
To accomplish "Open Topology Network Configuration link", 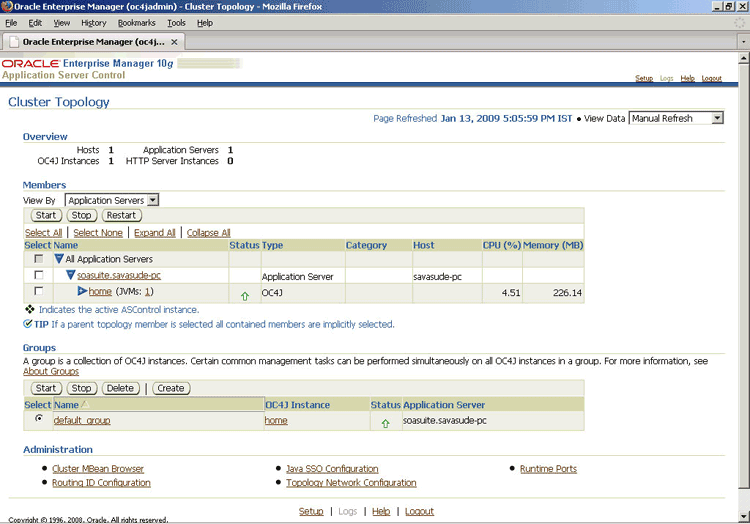I will 352,482.
